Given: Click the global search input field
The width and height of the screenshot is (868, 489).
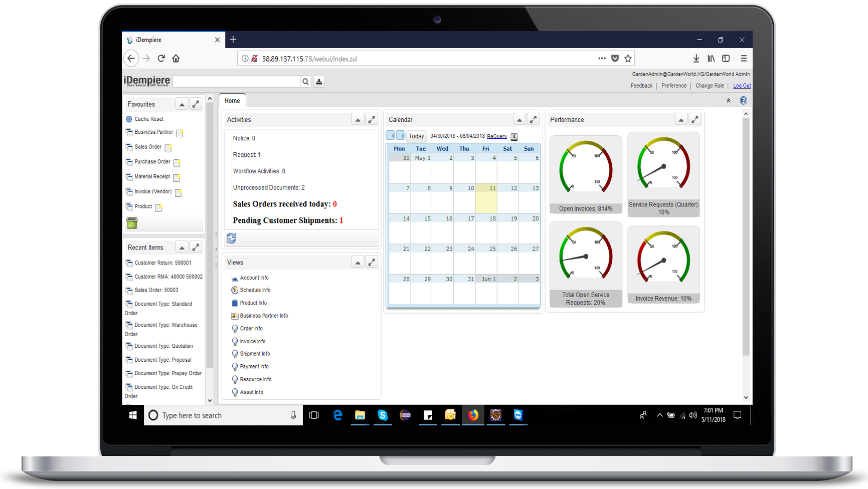Looking at the screenshot, I should click(237, 82).
